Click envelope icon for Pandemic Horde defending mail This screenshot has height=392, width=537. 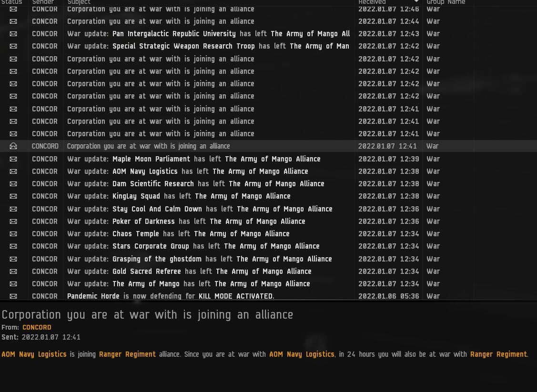(x=13, y=296)
